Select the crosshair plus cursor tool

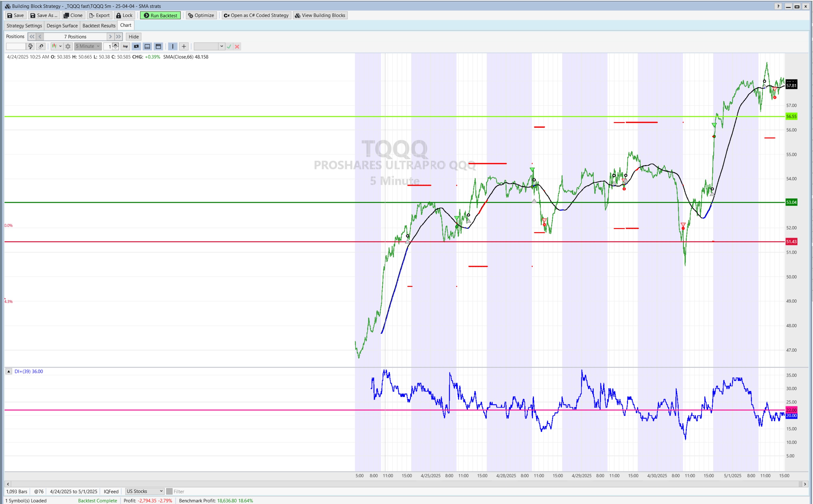tap(184, 46)
